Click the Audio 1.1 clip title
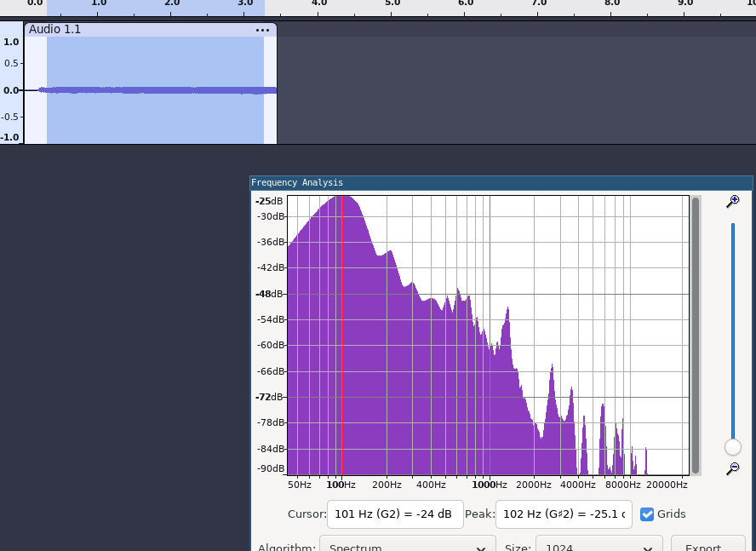This screenshot has height=551, width=756. pos(55,30)
